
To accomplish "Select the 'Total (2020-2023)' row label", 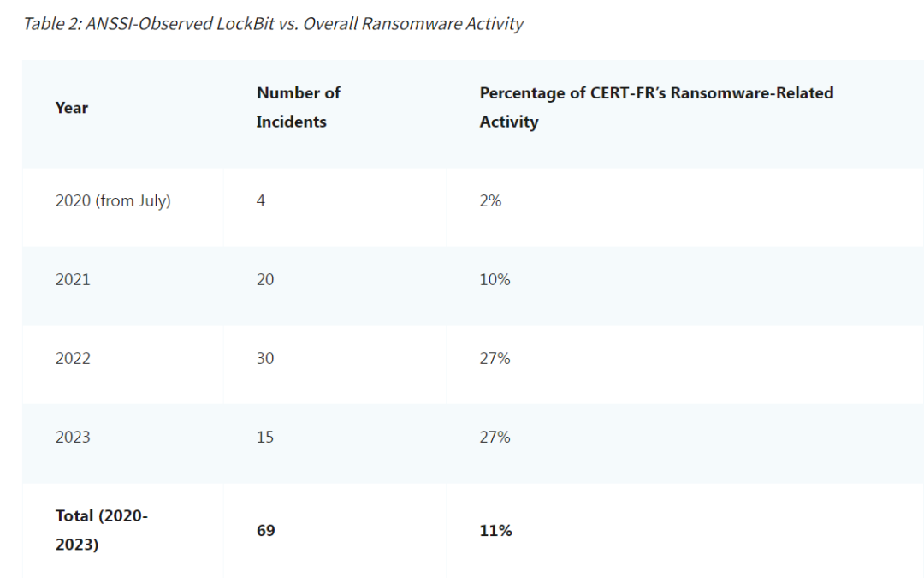I will [x=101, y=530].
